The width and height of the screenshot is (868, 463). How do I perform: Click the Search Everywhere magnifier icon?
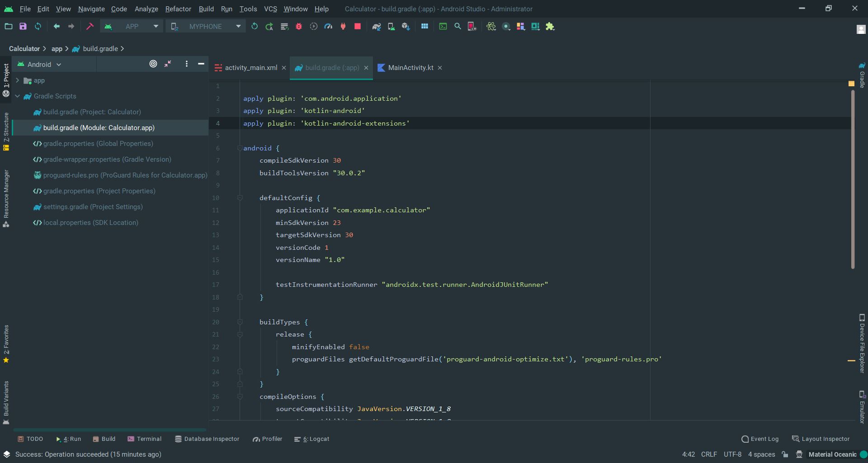[458, 27]
